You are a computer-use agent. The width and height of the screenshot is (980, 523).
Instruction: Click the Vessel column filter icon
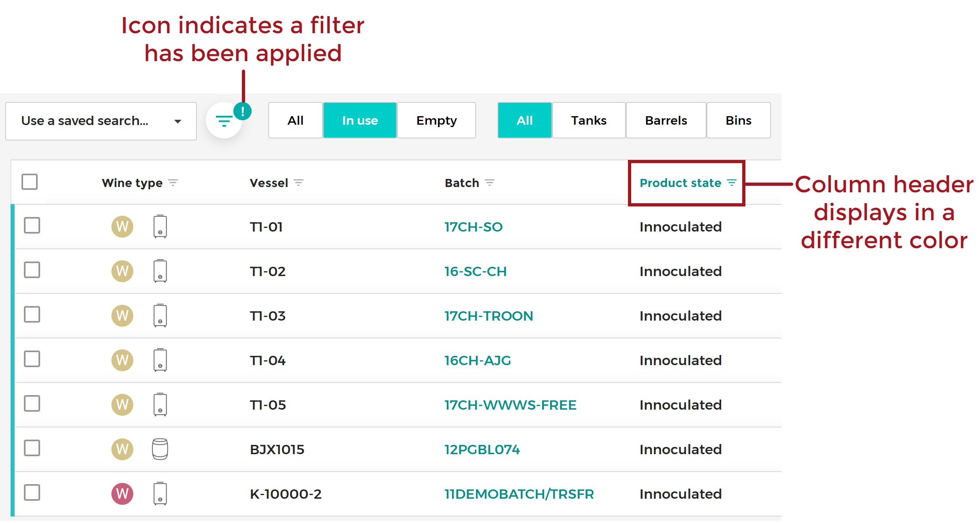click(x=299, y=183)
